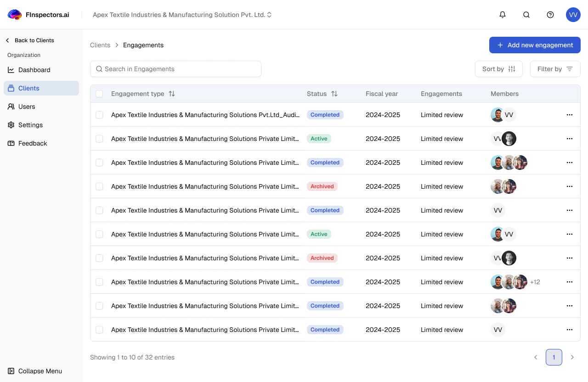Open the Filter by dropdown
The height and width of the screenshot is (382, 588).
click(555, 69)
